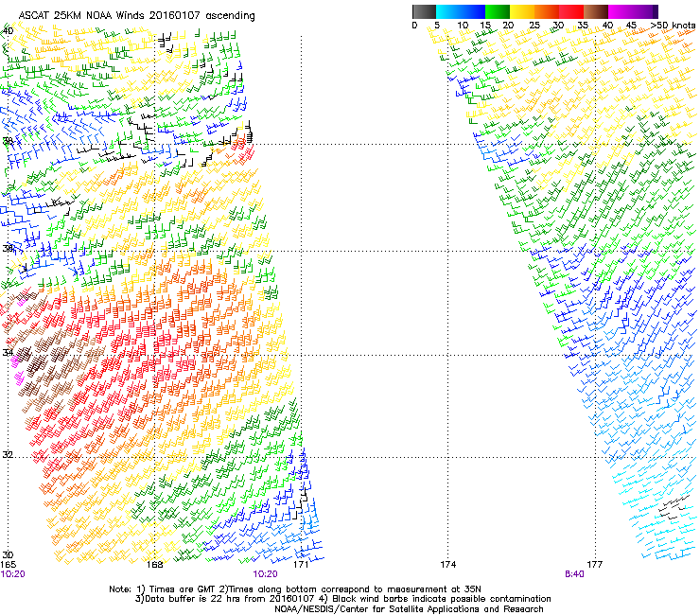Viewport: 700px width, 615px height.
Task: Click the legend scale value 25
Action: click(x=534, y=26)
